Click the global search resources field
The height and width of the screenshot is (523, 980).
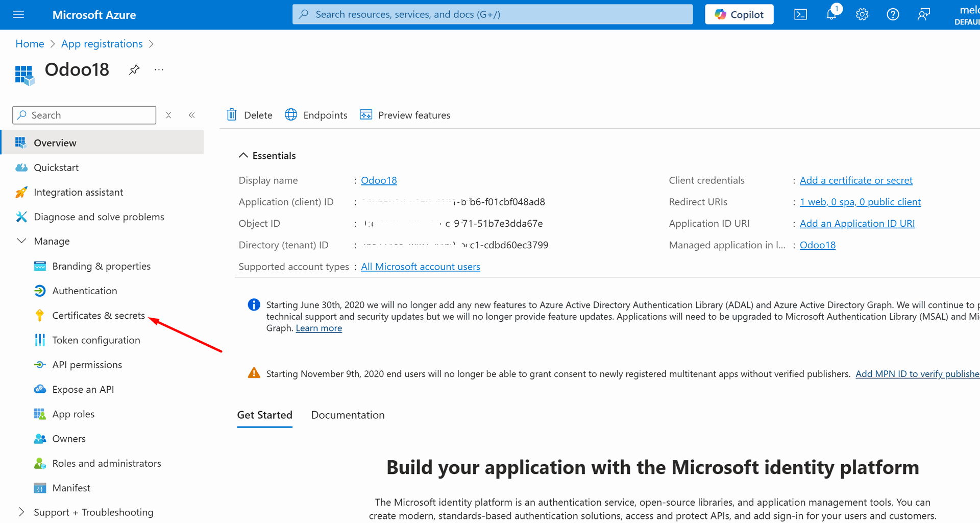point(492,14)
